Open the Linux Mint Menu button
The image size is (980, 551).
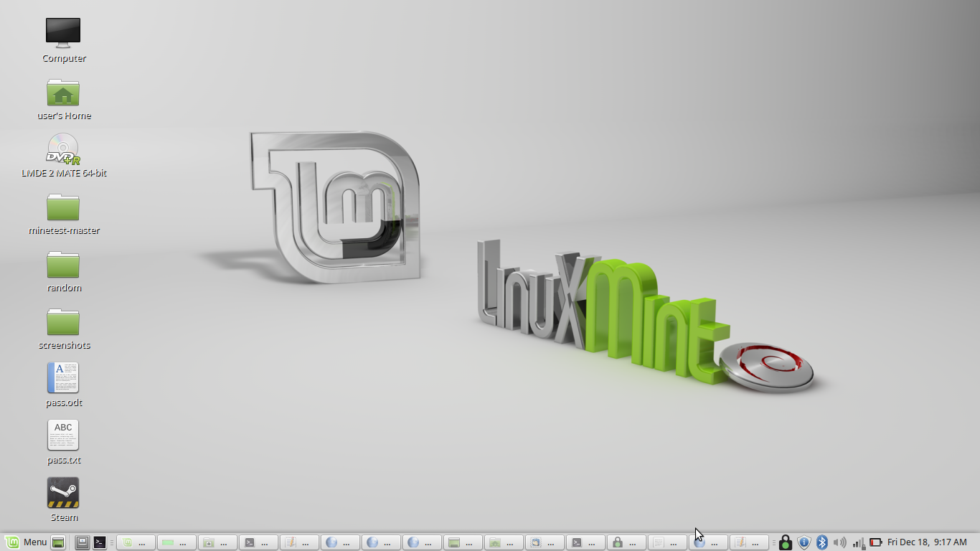click(x=26, y=542)
